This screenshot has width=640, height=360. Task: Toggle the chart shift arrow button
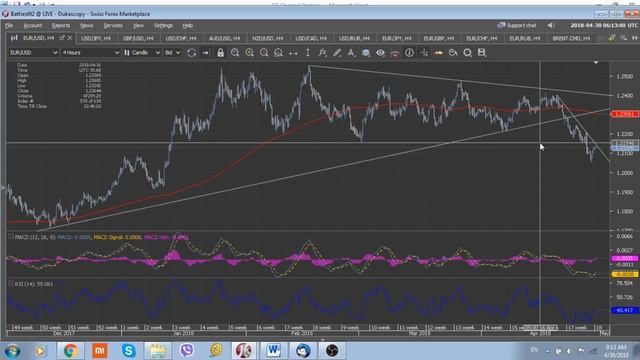tap(205, 53)
